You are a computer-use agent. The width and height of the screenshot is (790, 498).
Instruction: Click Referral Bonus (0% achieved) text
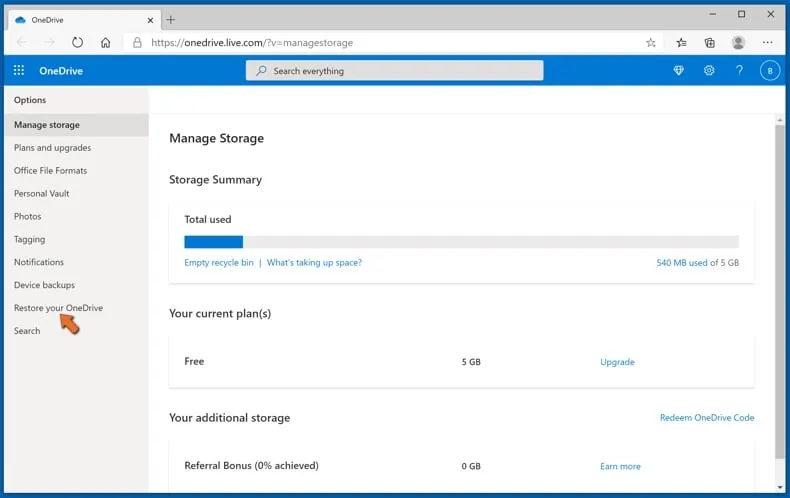pyautogui.click(x=251, y=466)
